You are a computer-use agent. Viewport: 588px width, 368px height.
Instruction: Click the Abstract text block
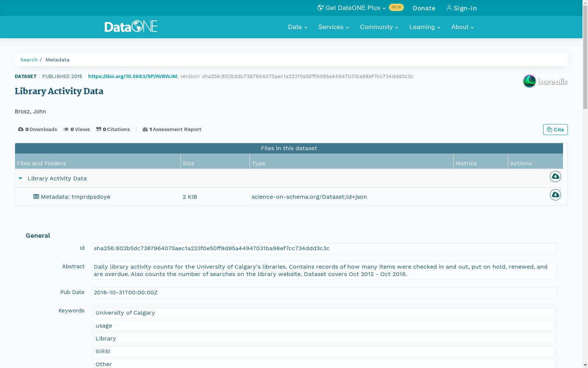pyautogui.click(x=324, y=270)
